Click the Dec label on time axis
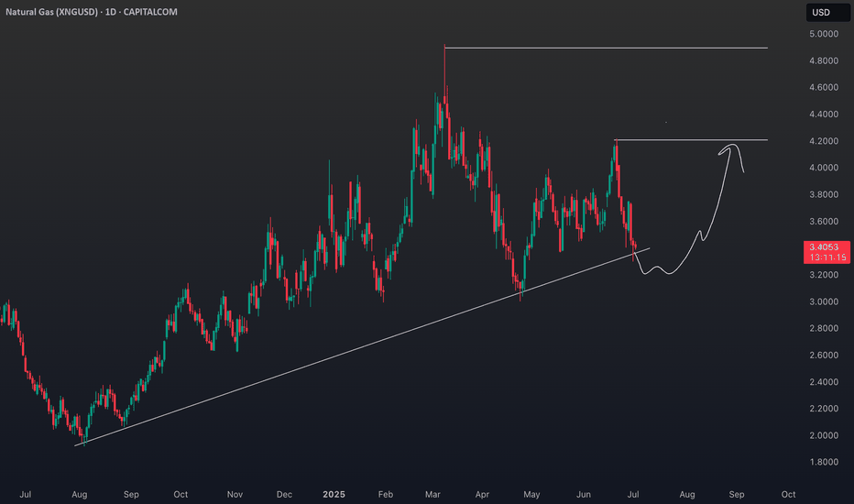This screenshot has width=854, height=504. pyautogui.click(x=284, y=494)
